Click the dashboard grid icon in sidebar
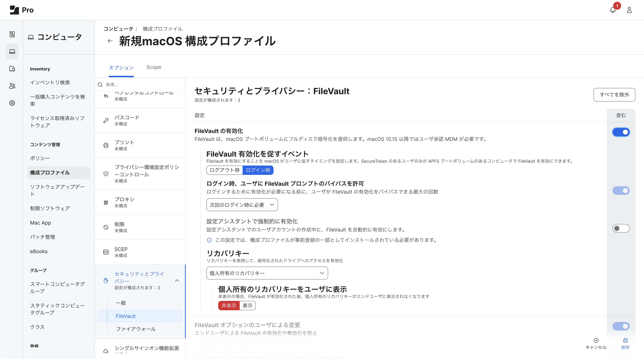 click(12, 34)
